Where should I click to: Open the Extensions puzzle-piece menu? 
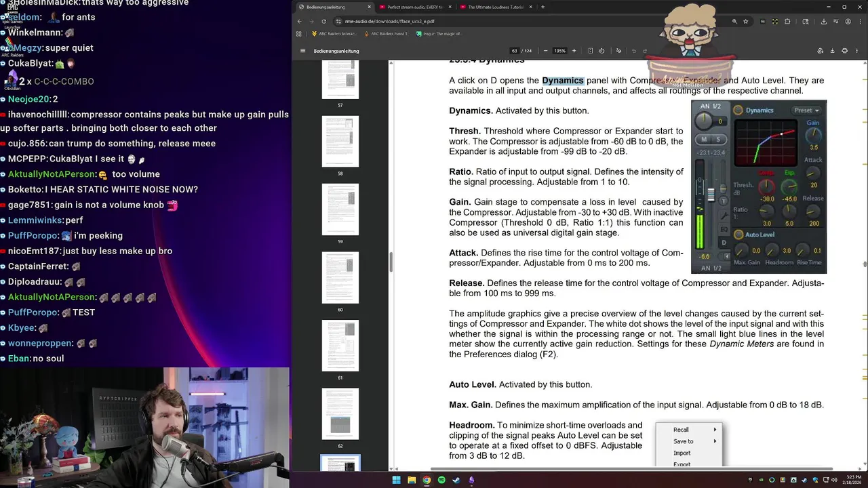pos(787,21)
